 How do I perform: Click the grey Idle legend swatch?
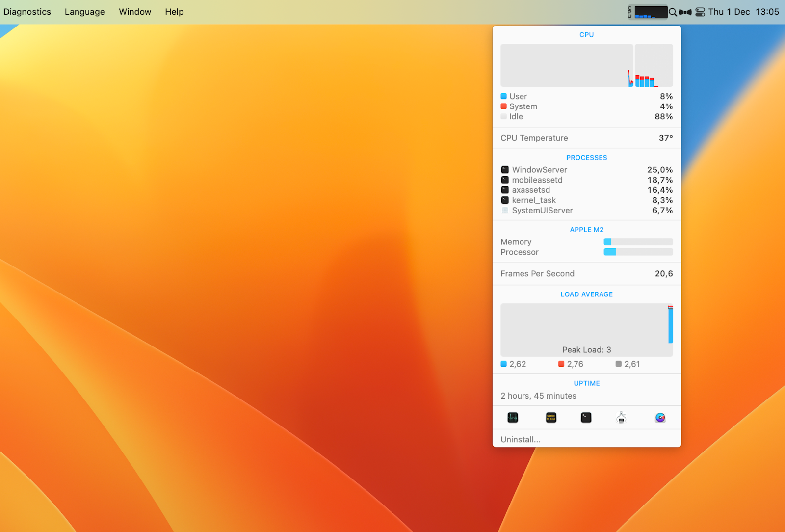pos(503,116)
